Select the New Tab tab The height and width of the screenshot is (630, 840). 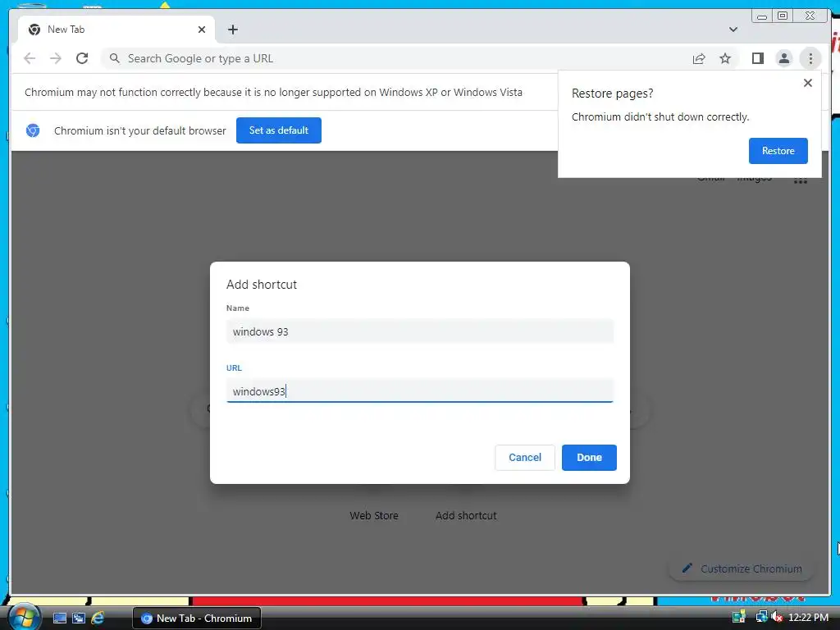coord(116,30)
